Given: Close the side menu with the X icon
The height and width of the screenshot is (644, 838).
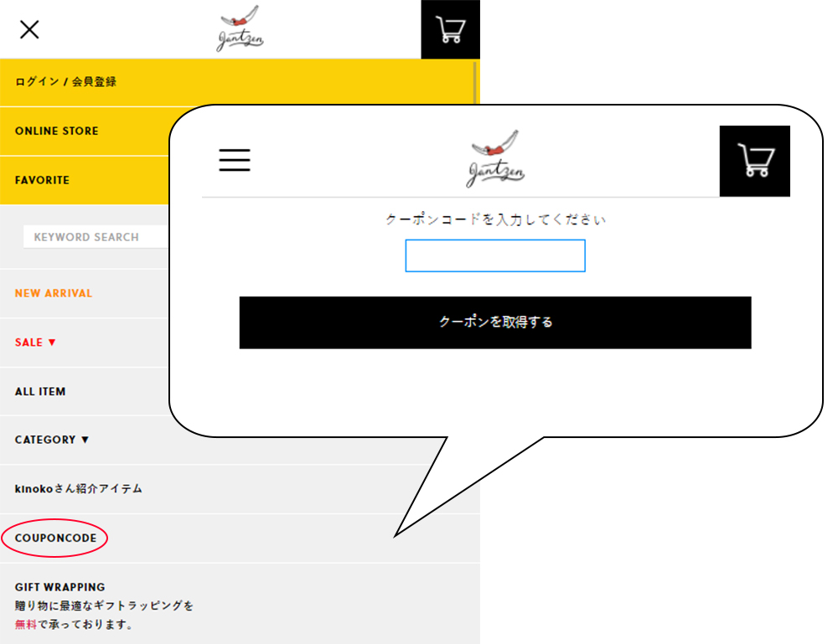Looking at the screenshot, I should click(x=29, y=30).
